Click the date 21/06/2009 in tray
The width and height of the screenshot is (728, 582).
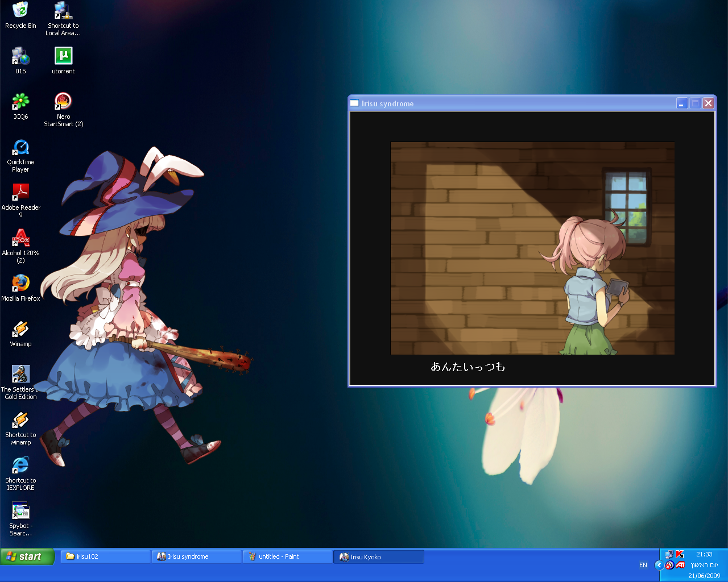coord(704,576)
